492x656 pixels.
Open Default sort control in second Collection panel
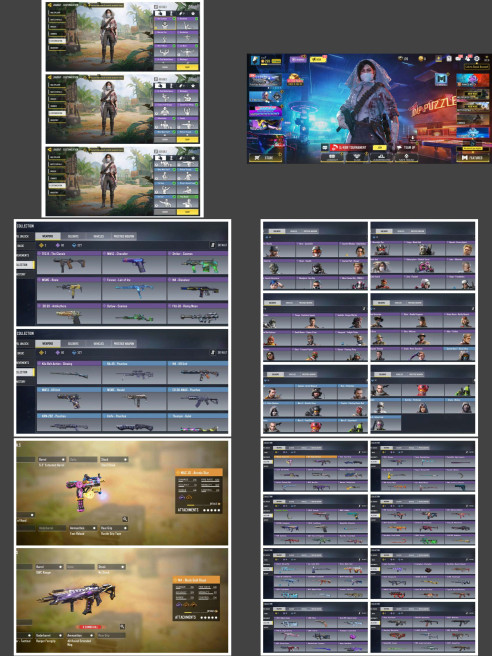point(218,353)
